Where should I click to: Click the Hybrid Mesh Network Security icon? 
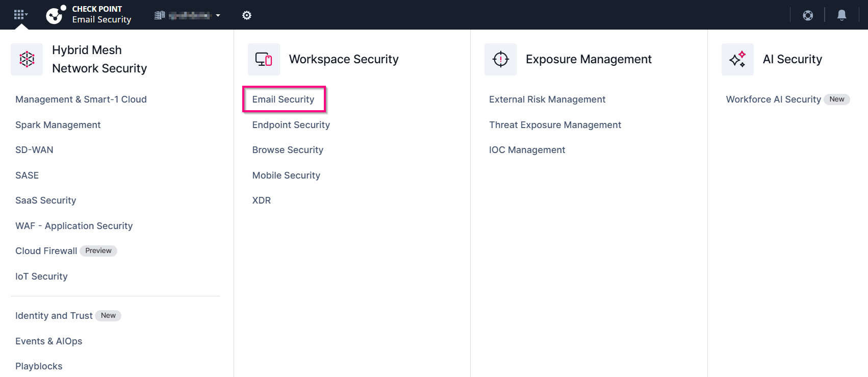pyautogui.click(x=27, y=59)
